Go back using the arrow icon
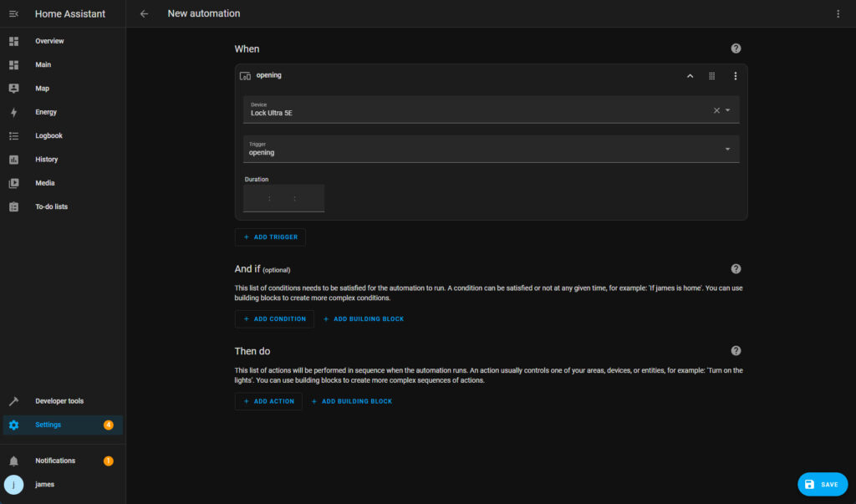This screenshot has width=856, height=504. [x=145, y=13]
